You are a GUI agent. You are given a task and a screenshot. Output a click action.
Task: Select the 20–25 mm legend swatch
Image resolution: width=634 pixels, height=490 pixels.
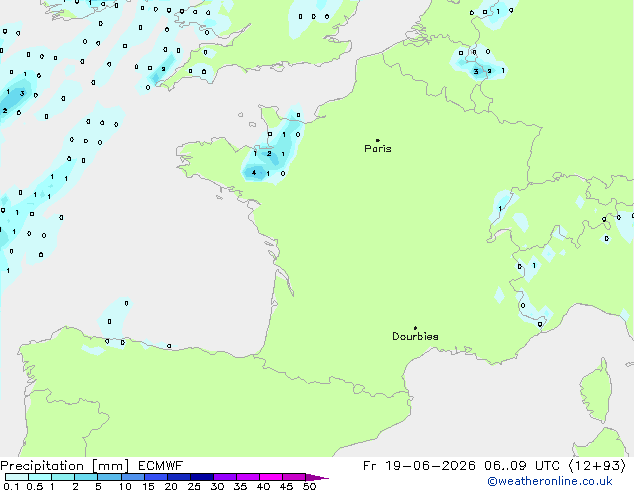179,477
